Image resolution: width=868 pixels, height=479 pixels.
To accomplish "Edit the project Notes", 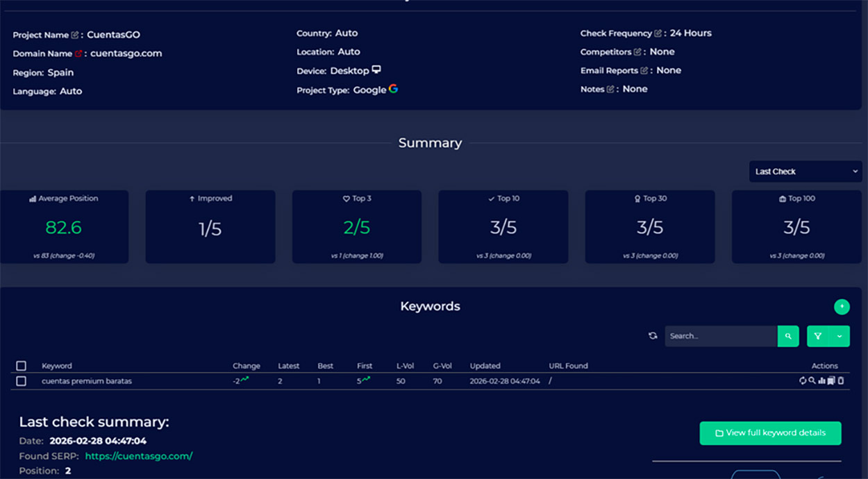I will (610, 90).
